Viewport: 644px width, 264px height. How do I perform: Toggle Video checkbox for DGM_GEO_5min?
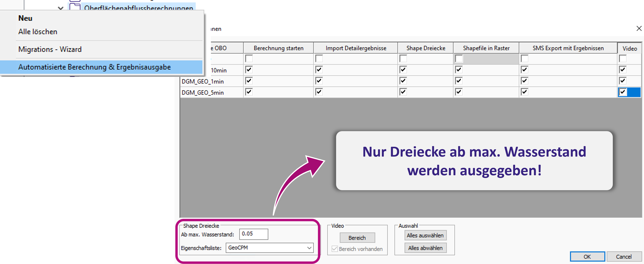(622, 92)
